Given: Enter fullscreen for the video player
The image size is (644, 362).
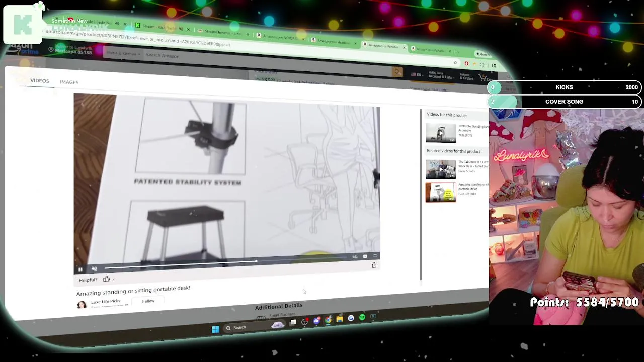Looking at the screenshot, I should (x=375, y=256).
